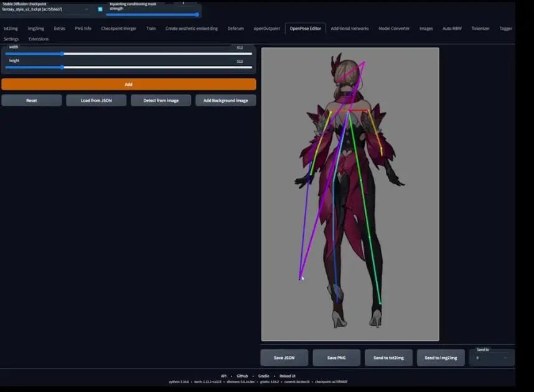
Task: Open the Stable Diffusion checkpoint dropdown
Action: click(45, 9)
